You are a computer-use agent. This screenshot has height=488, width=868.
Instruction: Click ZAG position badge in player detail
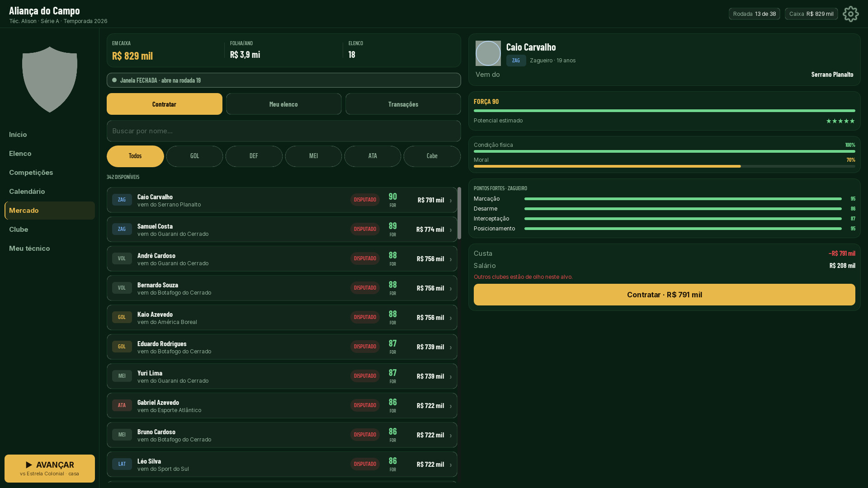[516, 61]
